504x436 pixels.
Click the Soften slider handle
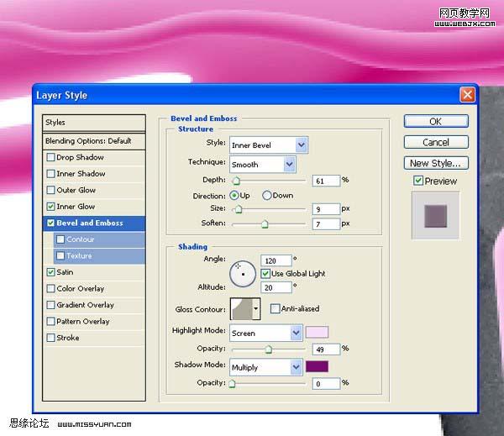pos(265,224)
